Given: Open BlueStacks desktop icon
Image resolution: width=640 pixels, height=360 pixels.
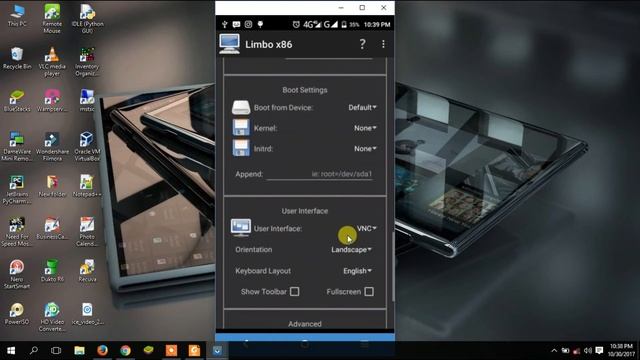Looking at the screenshot, I should (17, 100).
